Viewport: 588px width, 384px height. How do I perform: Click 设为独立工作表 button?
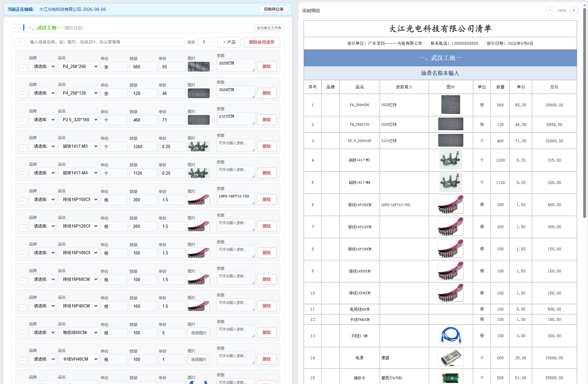pos(269,28)
